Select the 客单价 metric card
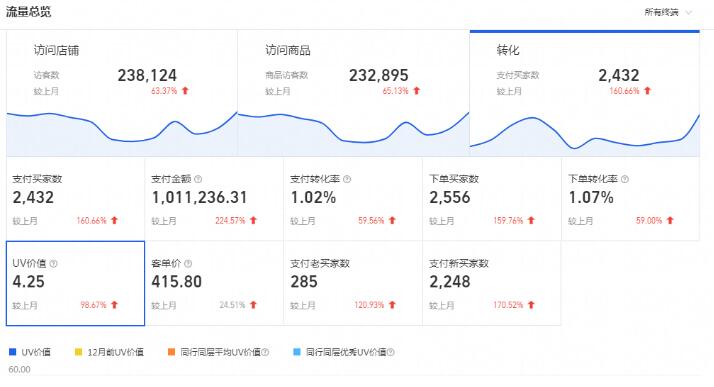 (214, 283)
